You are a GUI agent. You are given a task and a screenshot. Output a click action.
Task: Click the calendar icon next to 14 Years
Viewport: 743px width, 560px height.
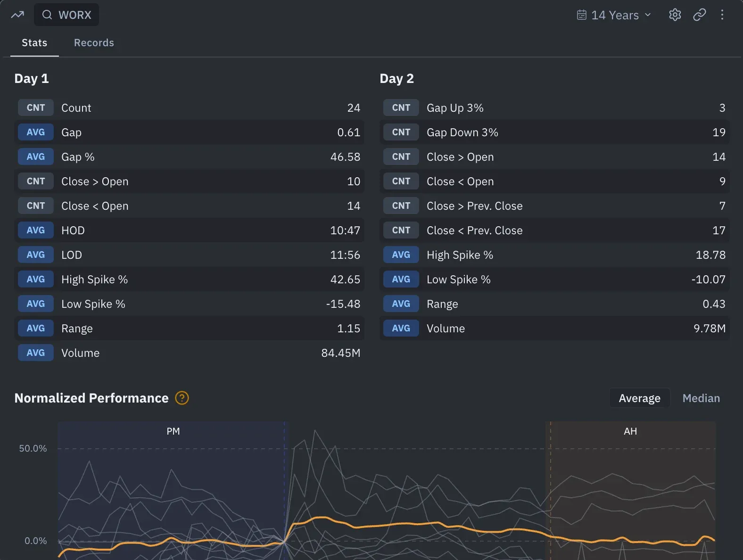click(582, 15)
